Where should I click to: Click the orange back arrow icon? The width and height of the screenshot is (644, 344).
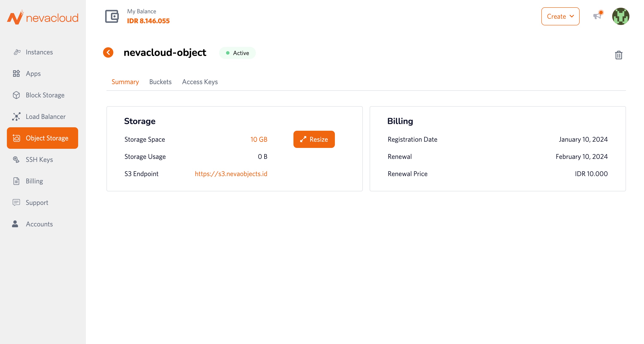pos(108,52)
